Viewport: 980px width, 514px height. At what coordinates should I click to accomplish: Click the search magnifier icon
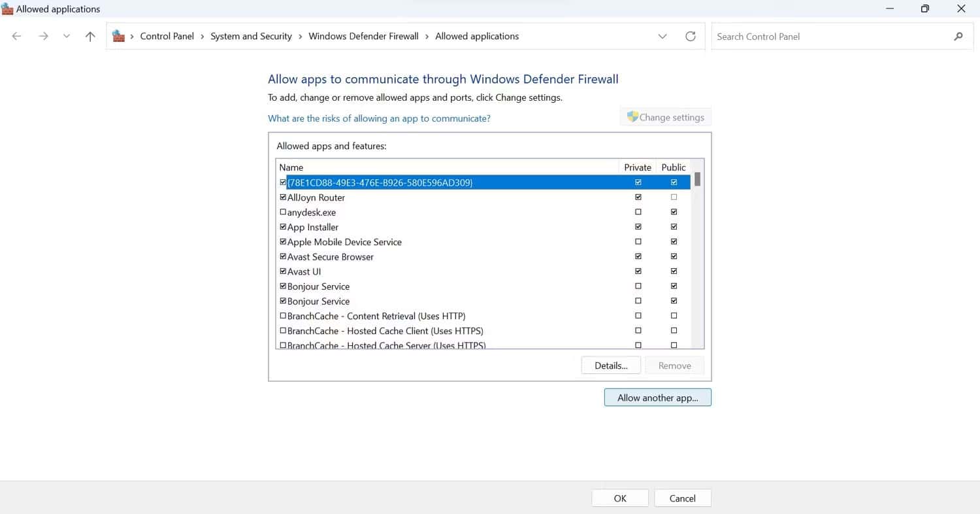(x=958, y=37)
